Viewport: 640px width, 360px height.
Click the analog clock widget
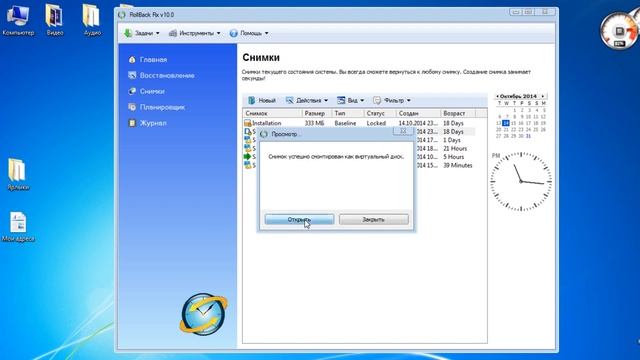[x=521, y=182]
